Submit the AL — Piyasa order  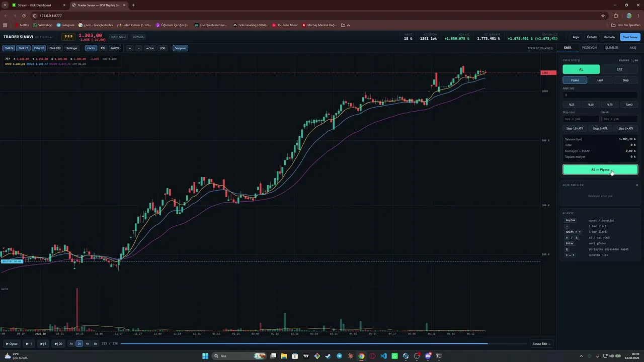pos(600,170)
